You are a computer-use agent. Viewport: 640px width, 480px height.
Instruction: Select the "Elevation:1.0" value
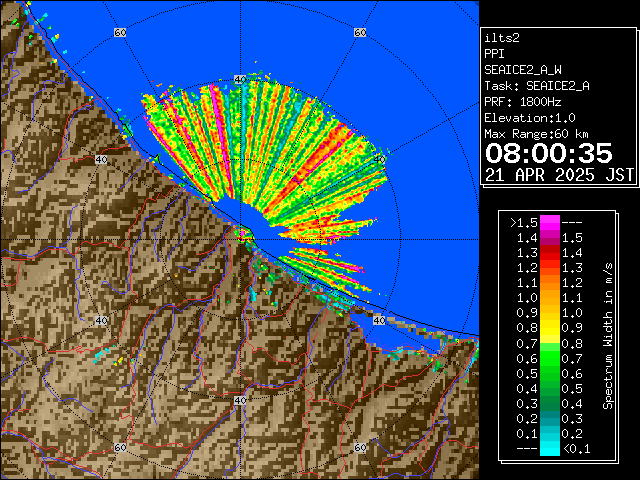tap(530, 118)
